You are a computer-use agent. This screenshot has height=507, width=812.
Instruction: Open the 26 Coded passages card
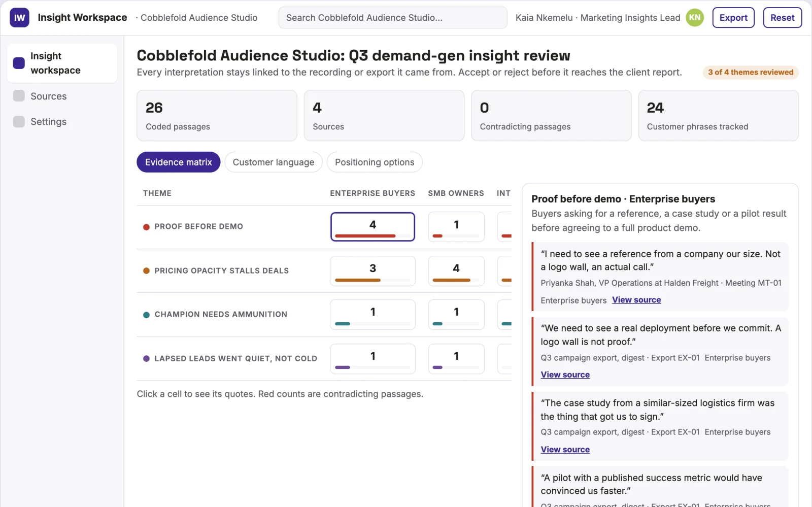[217, 116]
